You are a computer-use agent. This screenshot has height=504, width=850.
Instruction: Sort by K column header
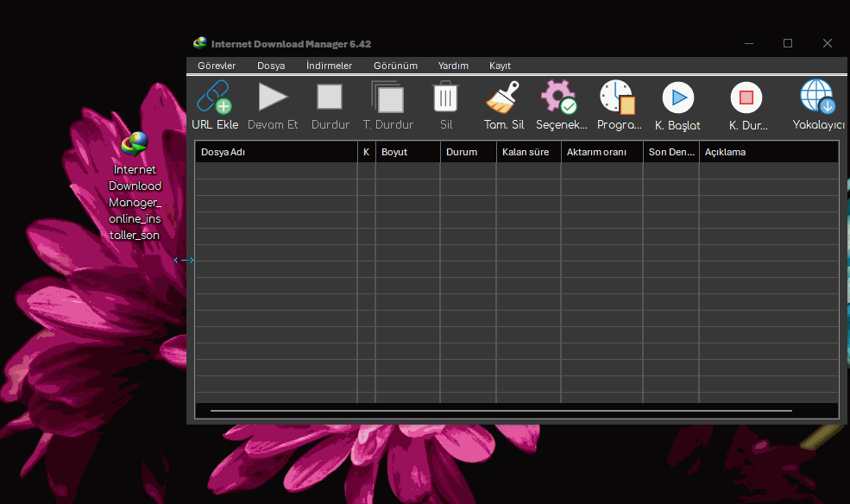pyautogui.click(x=367, y=152)
